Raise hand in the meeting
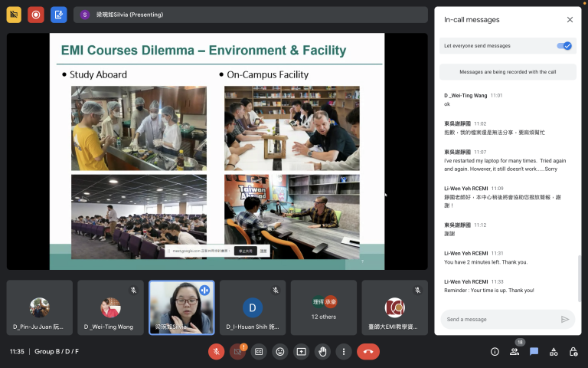This screenshot has height=368, width=588. click(x=322, y=352)
